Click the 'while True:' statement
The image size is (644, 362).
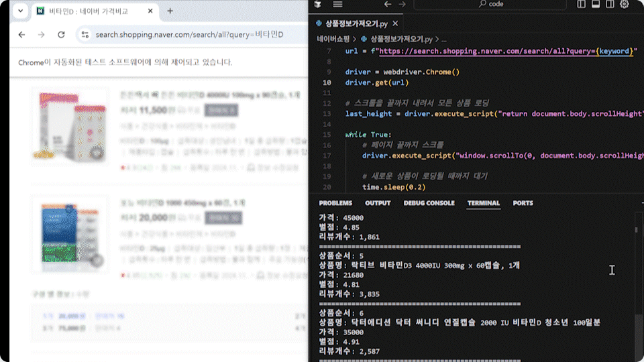pyautogui.click(x=368, y=135)
